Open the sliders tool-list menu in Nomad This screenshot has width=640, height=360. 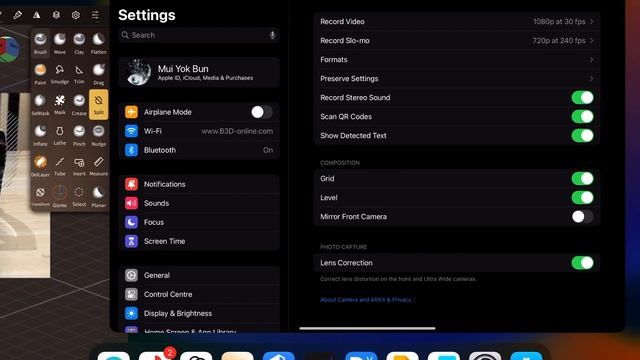pos(95,15)
